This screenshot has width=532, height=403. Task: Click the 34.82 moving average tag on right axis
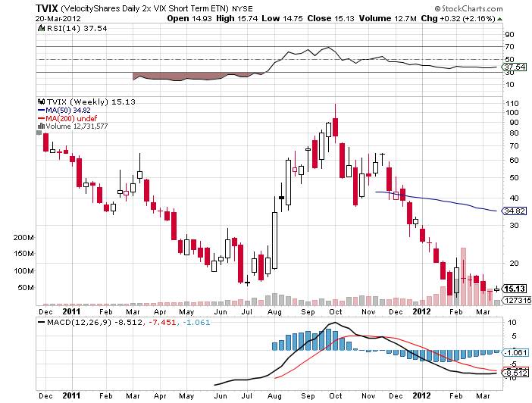[x=515, y=211]
